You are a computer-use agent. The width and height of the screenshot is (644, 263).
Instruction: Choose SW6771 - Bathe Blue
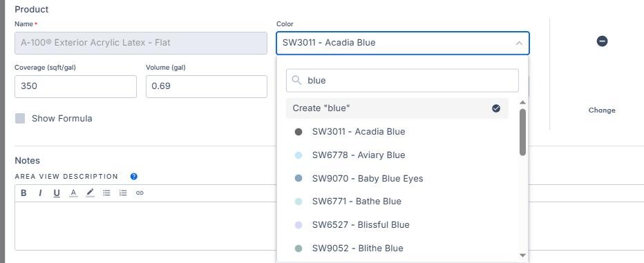tap(397, 202)
